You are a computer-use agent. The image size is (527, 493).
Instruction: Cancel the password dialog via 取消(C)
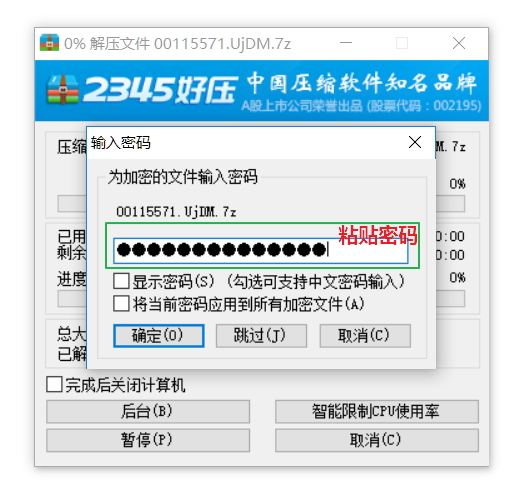tap(365, 335)
